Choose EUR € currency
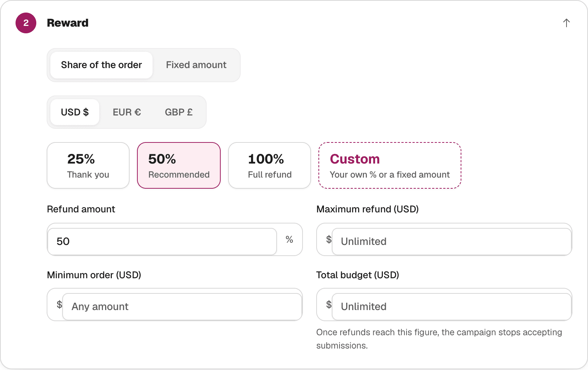Viewport: 588px width, 370px height. tap(127, 112)
